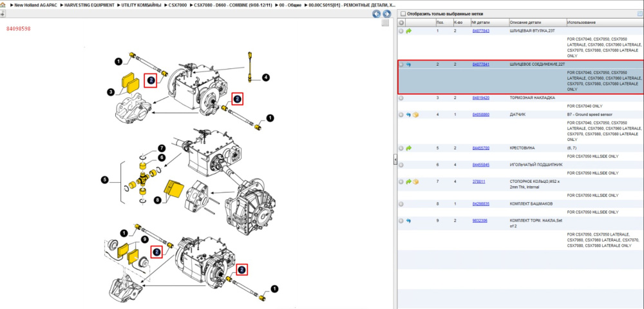Screen dimensions: 644x309
Task: Click description 'ИГОЛЬЧАТЫЙ ПОДШИПНИК'
Action: point(535,165)
